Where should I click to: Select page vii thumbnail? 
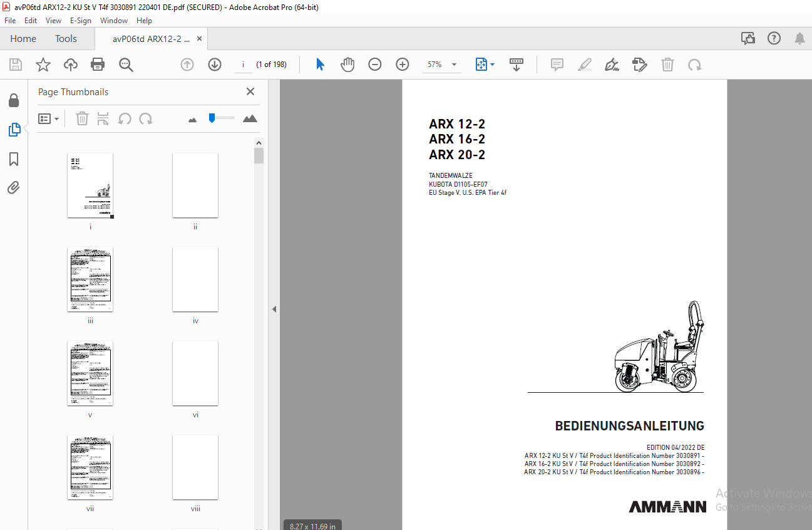[90, 467]
